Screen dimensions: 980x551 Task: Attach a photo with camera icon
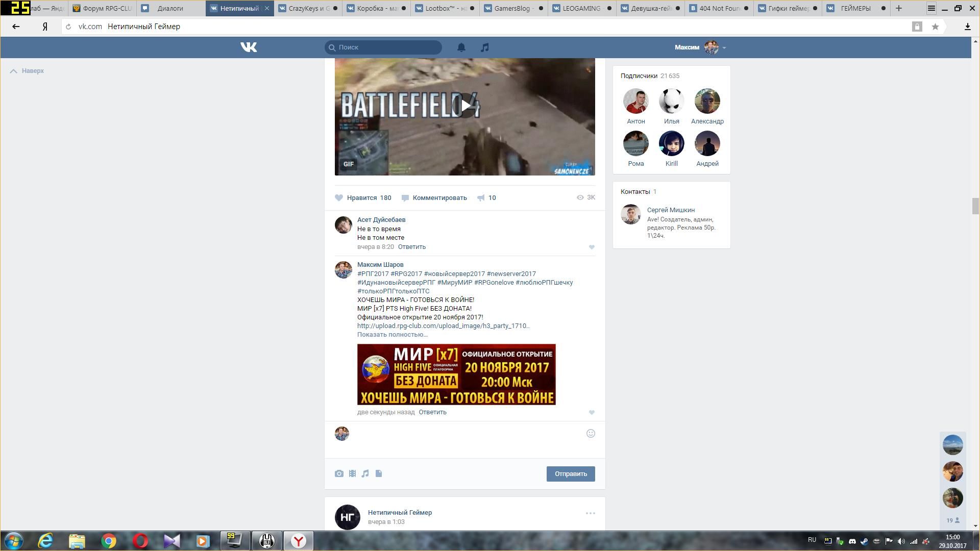pyautogui.click(x=339, y=474)
